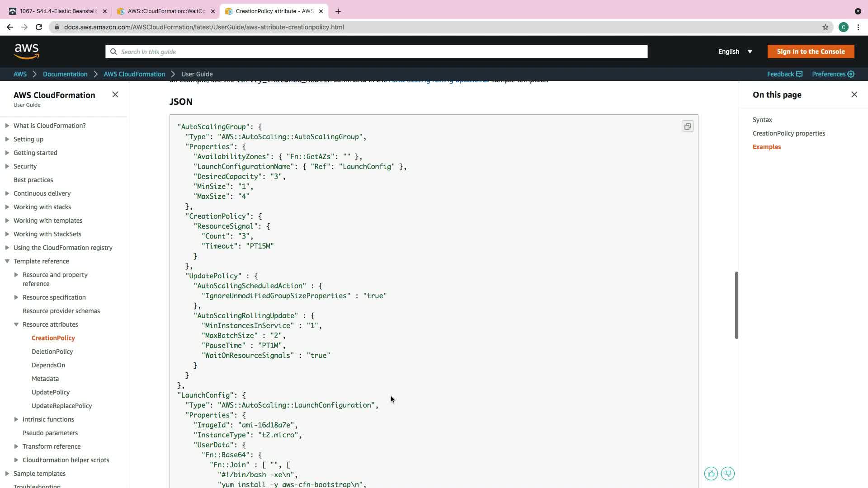Collapse the Resource attributes section
The height and width of the screenshot is (488, 868).
pos(16,324)
